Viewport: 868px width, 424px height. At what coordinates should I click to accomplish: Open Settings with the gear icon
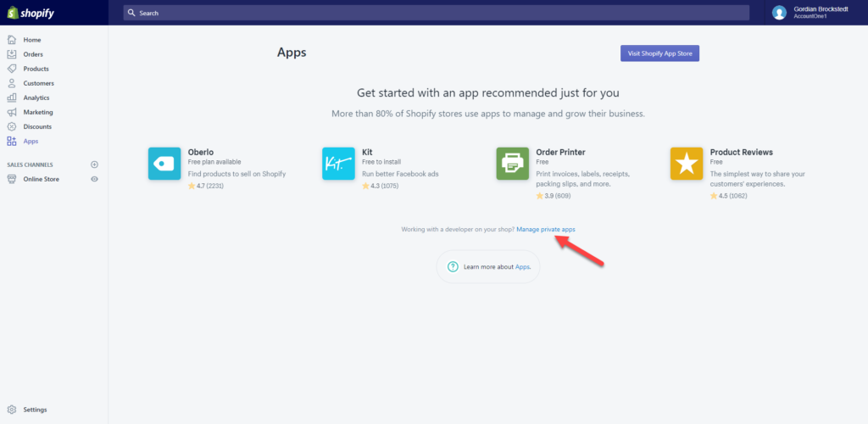pyautogui.click(x=12, y=410)
